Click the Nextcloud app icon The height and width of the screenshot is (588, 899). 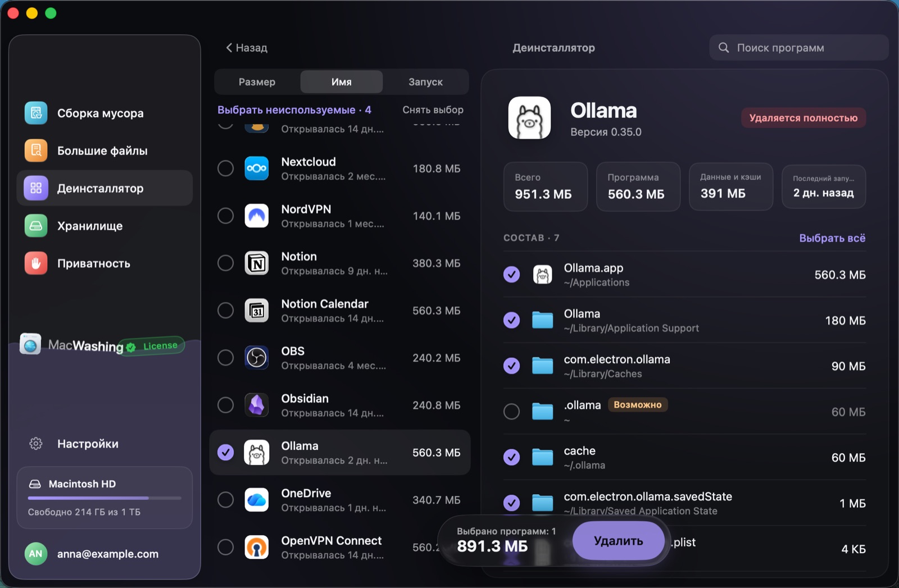257,168
